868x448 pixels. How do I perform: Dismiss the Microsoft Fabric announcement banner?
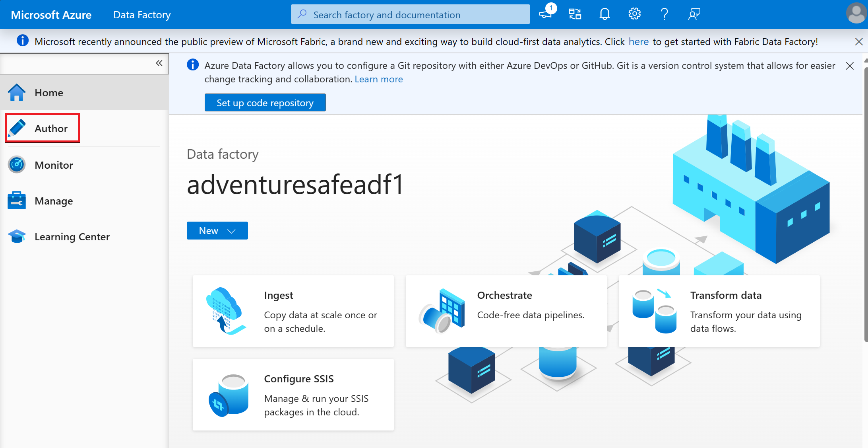(x=858, y=42)
